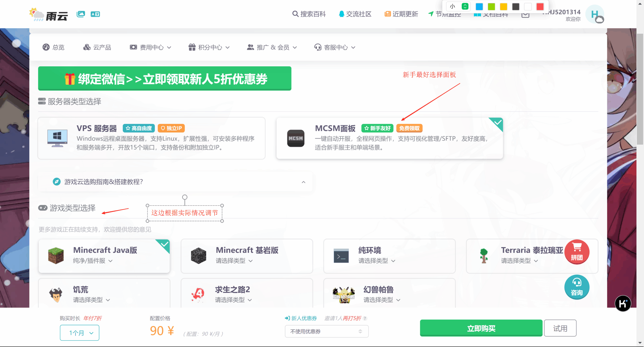Select the 求生之路2 game card
Screen dimensions: 644x347
pos(247,293)
